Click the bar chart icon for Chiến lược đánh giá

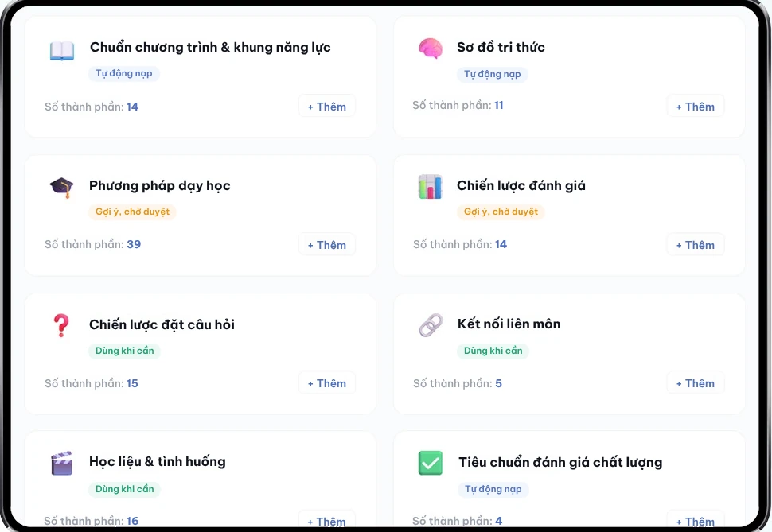(x=430, y=187)
